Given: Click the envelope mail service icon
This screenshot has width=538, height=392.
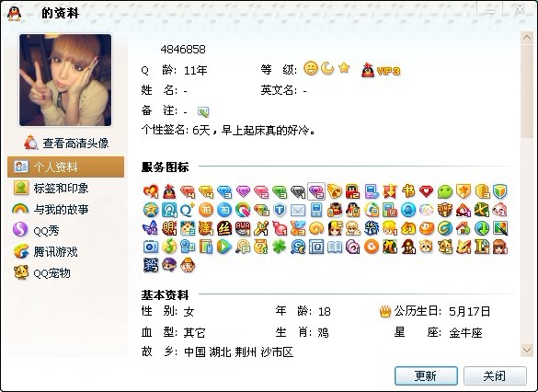Looking at the screenshot, I should point(298,210).
